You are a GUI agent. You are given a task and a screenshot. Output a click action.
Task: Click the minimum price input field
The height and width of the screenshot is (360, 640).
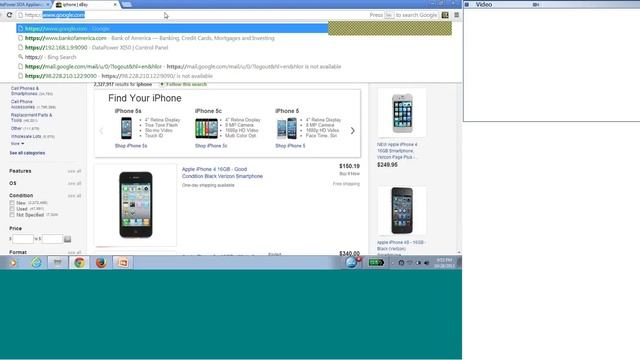tap(23, 239)
